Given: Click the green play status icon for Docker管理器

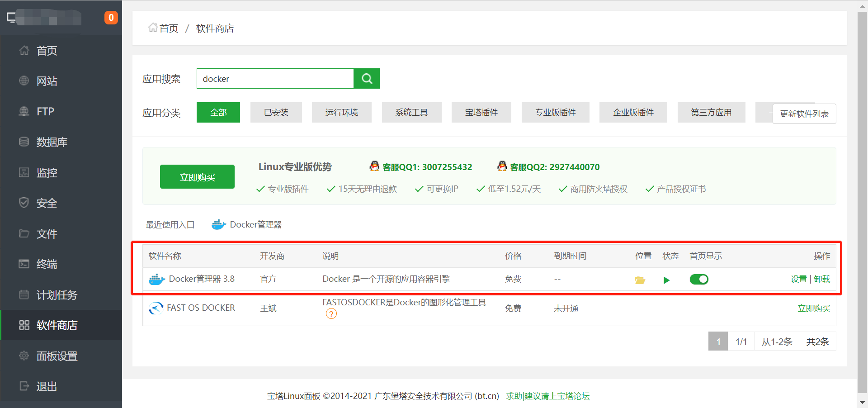Looking at the screenshot, I should 666,280.
